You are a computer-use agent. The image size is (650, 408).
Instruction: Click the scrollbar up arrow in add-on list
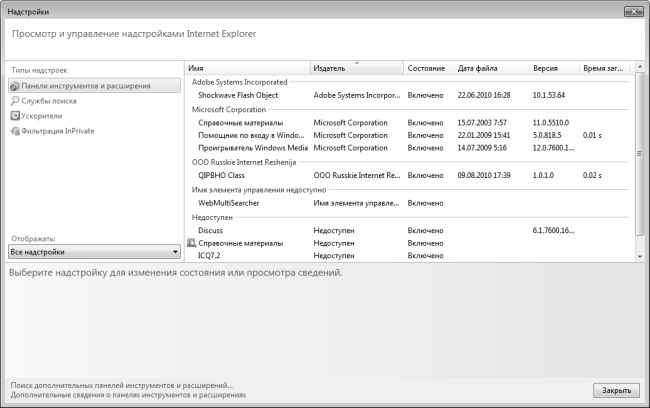point(640,66)
